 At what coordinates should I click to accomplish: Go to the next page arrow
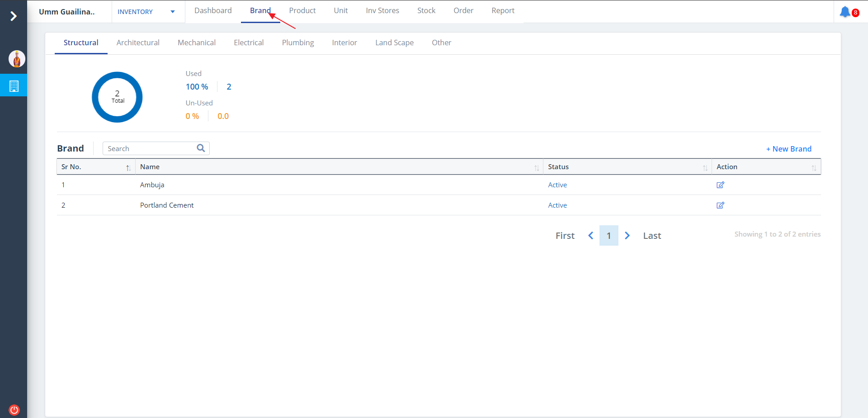coord(627,236)
